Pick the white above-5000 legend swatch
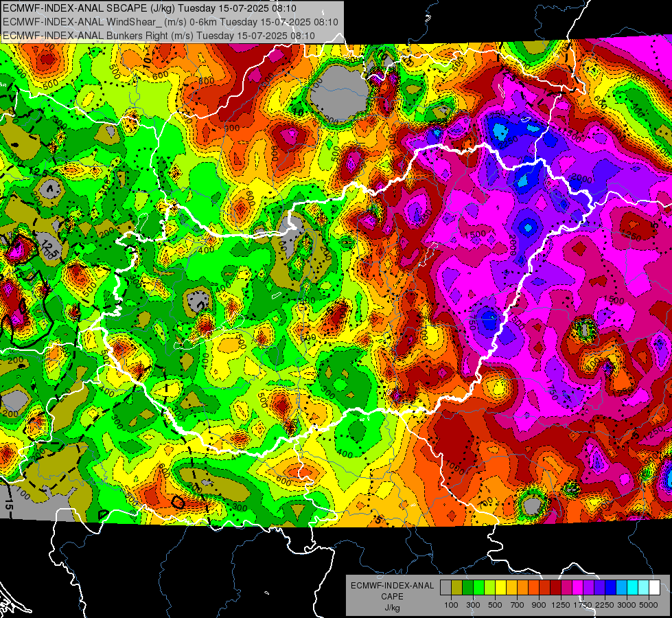Image resolution: width=672 pixels, height=618 pixels. click(654, 588)
